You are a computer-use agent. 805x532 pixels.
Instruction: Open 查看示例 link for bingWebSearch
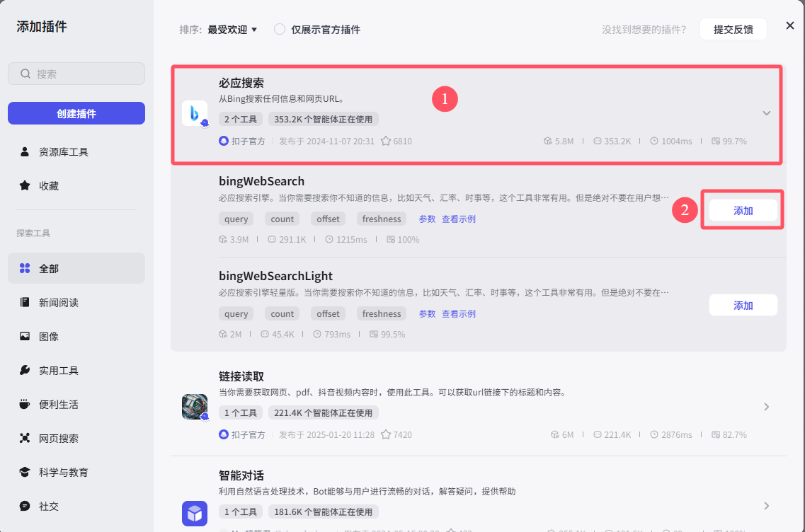click(x=459, y=219)
